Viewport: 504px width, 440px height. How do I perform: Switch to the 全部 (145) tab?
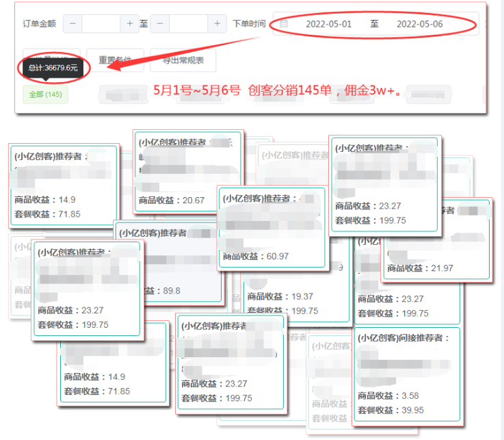46,94
